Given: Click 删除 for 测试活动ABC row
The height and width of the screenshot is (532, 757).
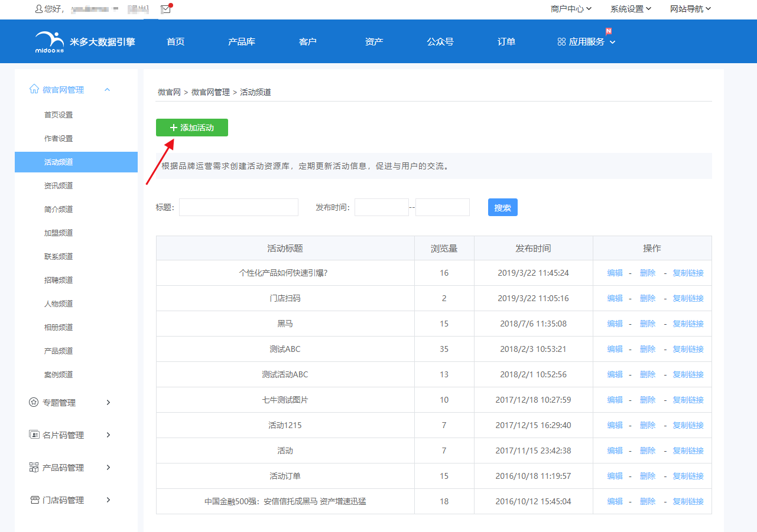Looking at the screenshot, I should [x=648, y=374].
